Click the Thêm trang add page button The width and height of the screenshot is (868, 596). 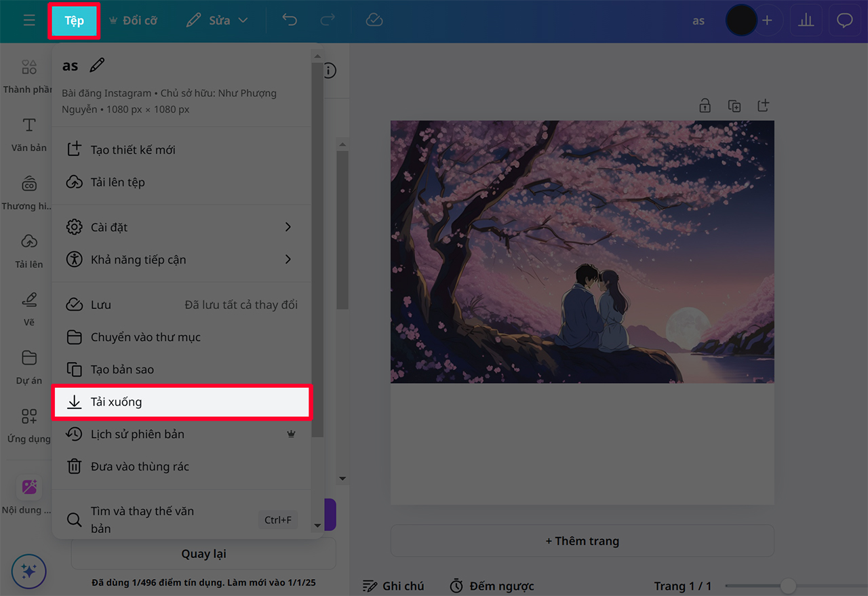click(583, 541)
